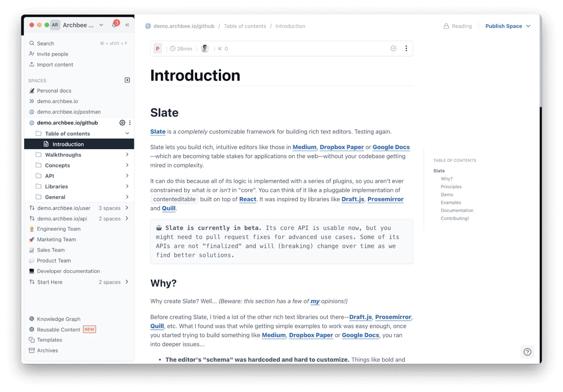Jump to Contributing! in the table of contents

(454, 218)
